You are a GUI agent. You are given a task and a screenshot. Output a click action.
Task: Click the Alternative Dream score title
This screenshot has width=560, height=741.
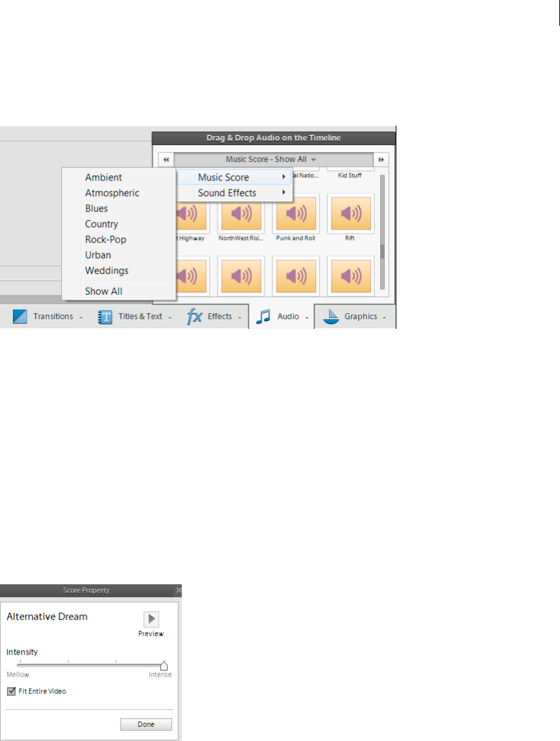(x=47, y=617)
